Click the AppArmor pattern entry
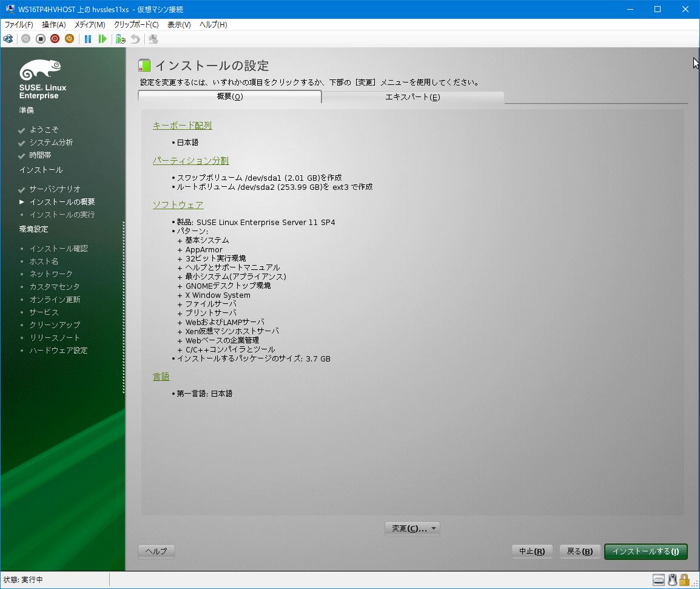 tap(204, 250)
